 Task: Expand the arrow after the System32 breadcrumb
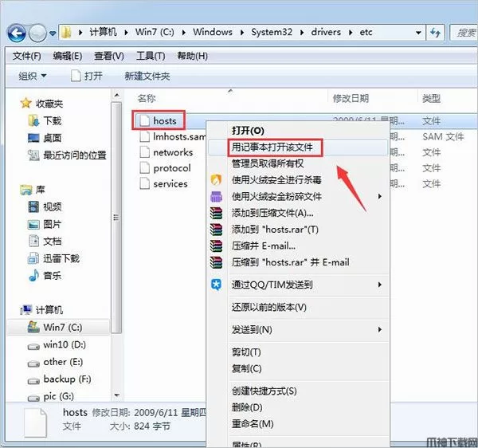coord(302,33)
